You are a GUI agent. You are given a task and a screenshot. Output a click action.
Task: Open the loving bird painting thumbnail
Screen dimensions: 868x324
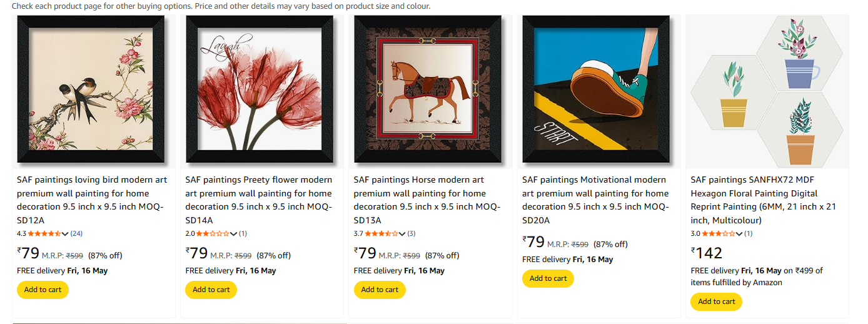91,89
